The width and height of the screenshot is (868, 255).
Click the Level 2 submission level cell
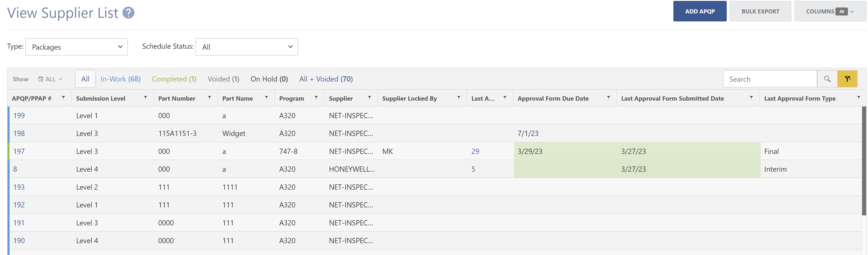click(x=87, y=187)
